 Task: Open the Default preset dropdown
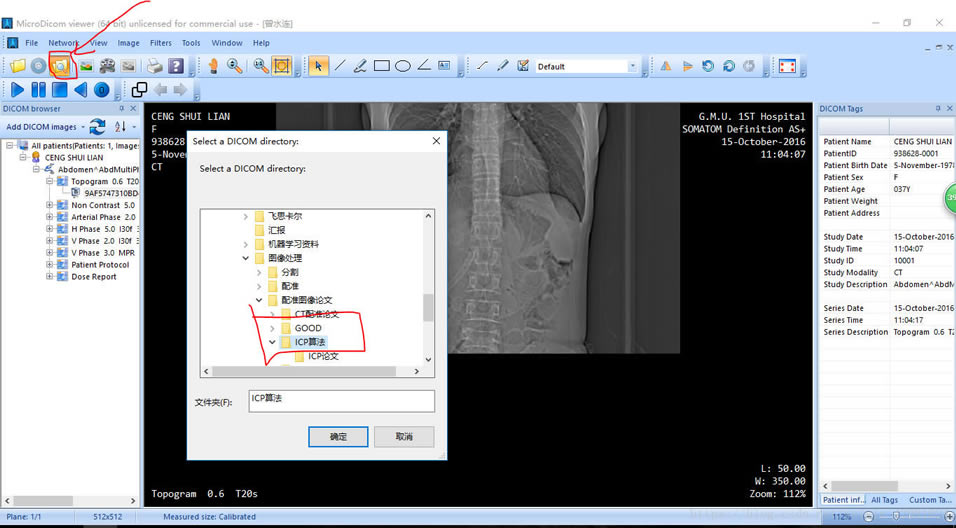632,67
